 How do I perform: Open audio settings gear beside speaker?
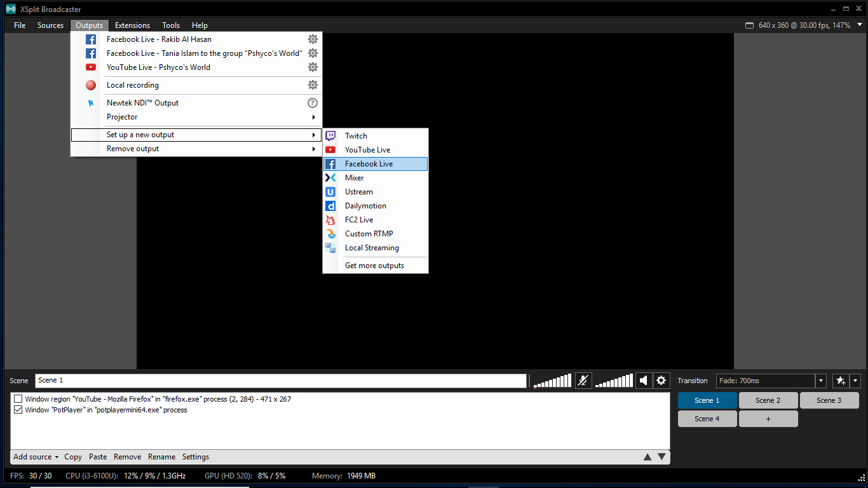pos(661,381)
